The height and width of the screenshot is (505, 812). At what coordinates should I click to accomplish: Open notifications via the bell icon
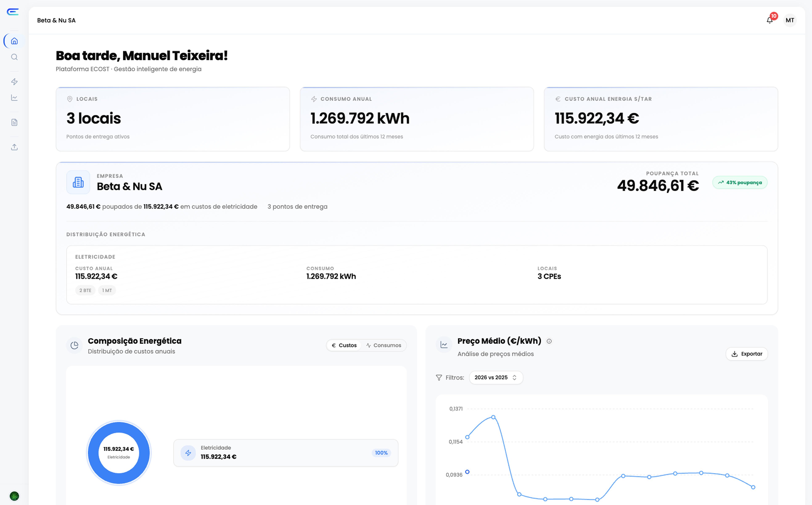pyautogui.click(x=769, y=20)
